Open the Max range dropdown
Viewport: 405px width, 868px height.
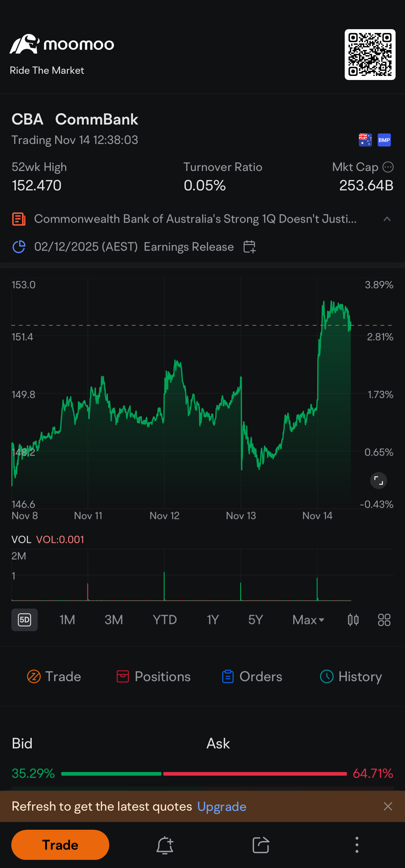308,620
